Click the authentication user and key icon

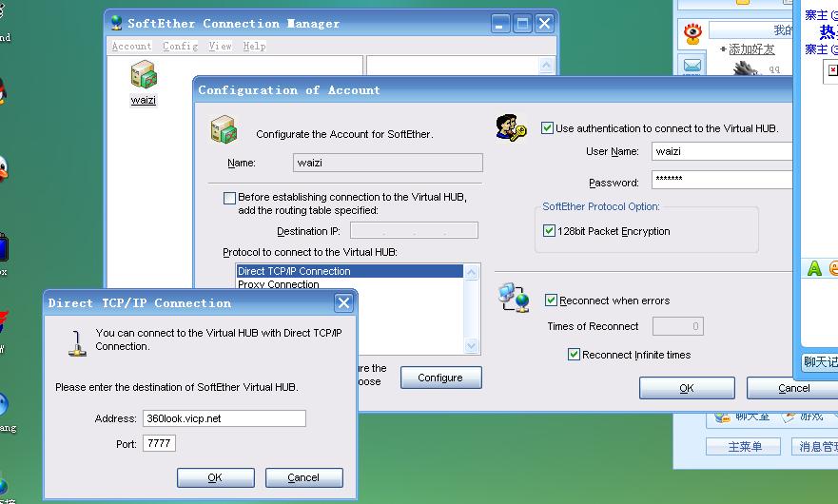511,127
